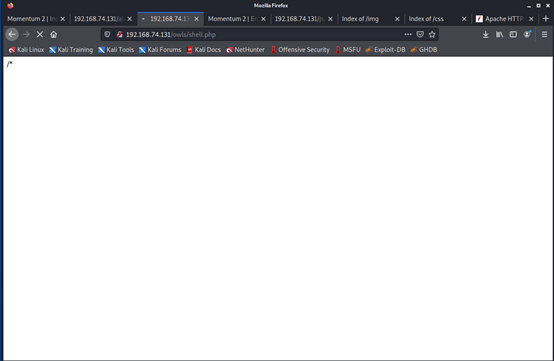Screen dimensions: 554x361
Task: Close the first Momentum 2 | Index tab
Action: (63, 19)
